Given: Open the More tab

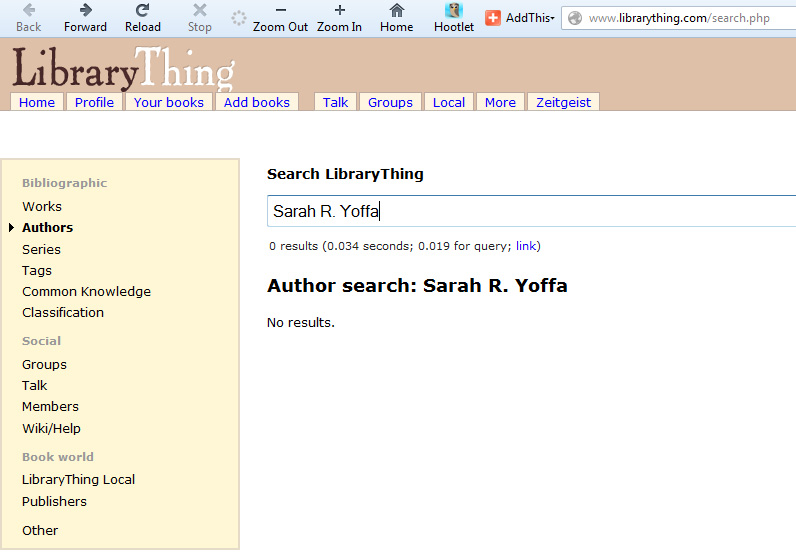Looking at the screenshot, I should pos(500,102).
